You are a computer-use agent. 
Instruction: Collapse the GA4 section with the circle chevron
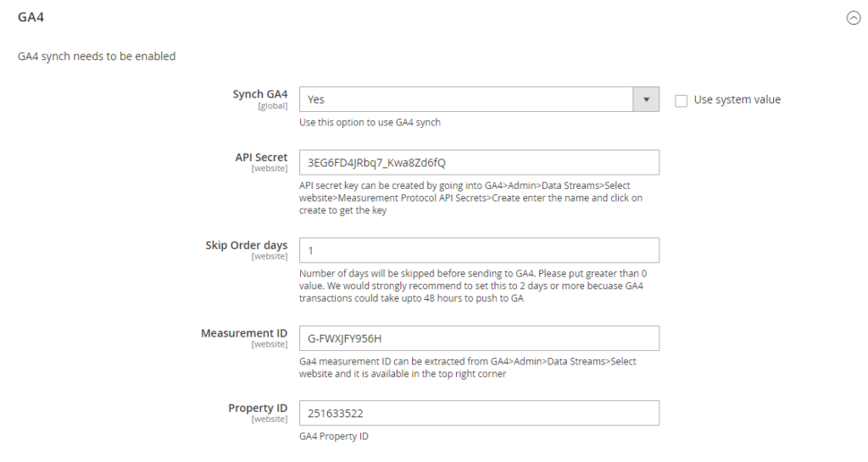point(854,18)
